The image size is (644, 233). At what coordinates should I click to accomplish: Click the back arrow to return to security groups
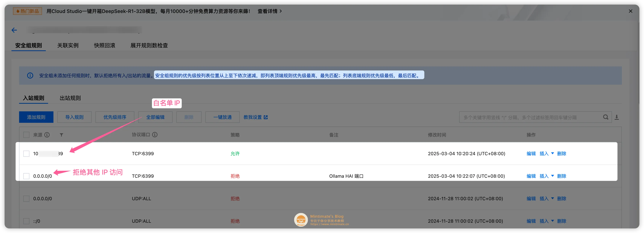(14, 30)
